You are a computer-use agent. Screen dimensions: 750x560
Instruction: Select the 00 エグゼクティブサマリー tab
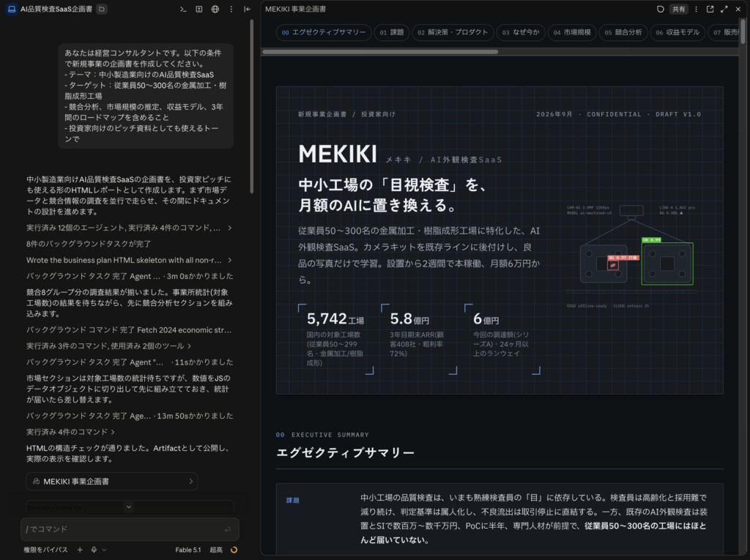(323, 32)
